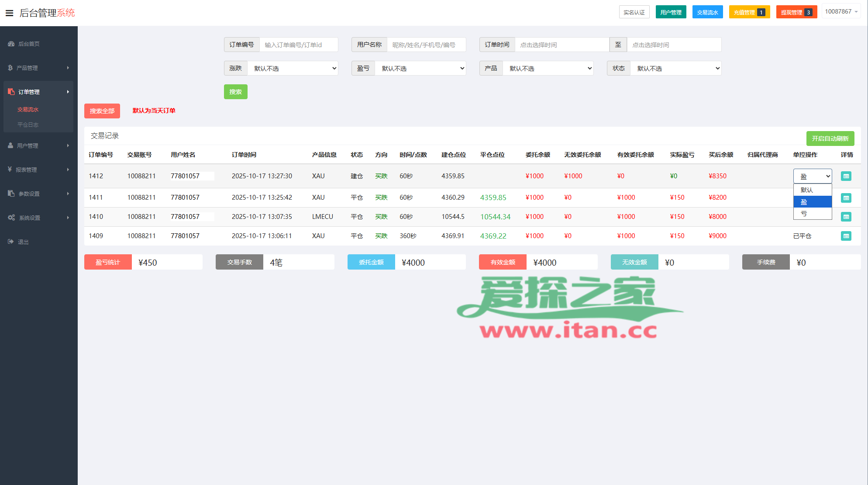Click the 系统设置 gears icon

click(11, 218)
